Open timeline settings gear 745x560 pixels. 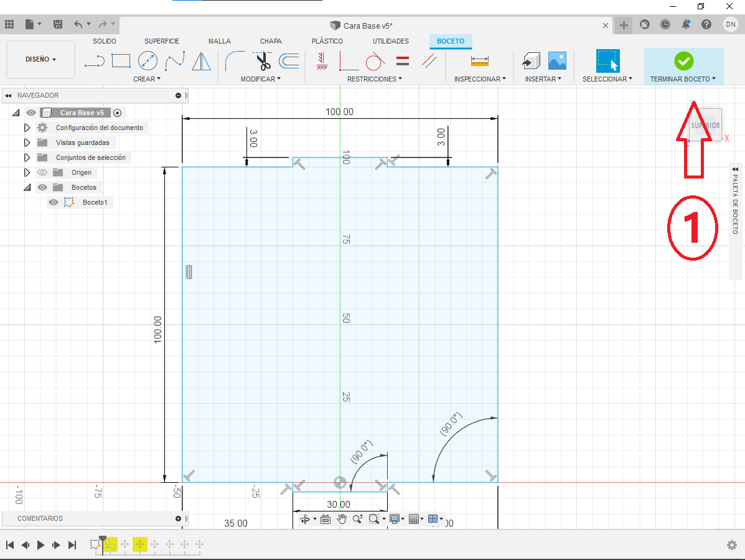[732, 545]
